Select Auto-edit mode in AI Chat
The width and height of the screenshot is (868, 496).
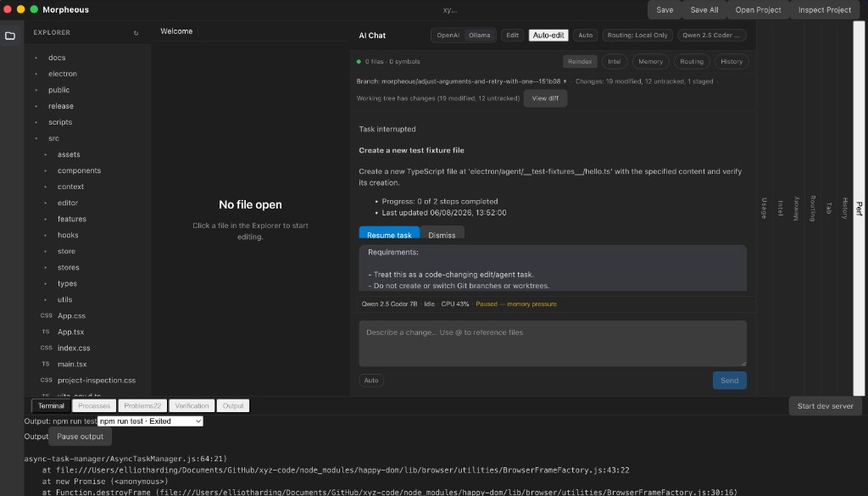click(x=548, y=36)
